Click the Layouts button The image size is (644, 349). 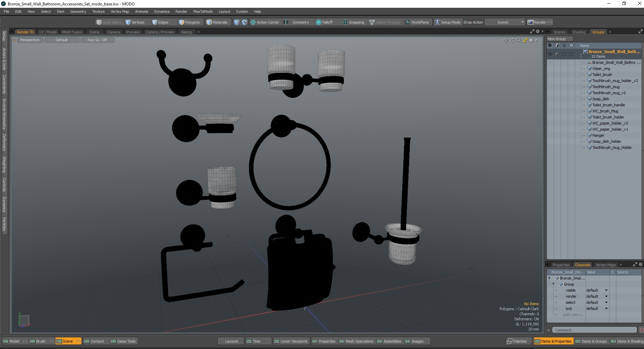point(231,341)
